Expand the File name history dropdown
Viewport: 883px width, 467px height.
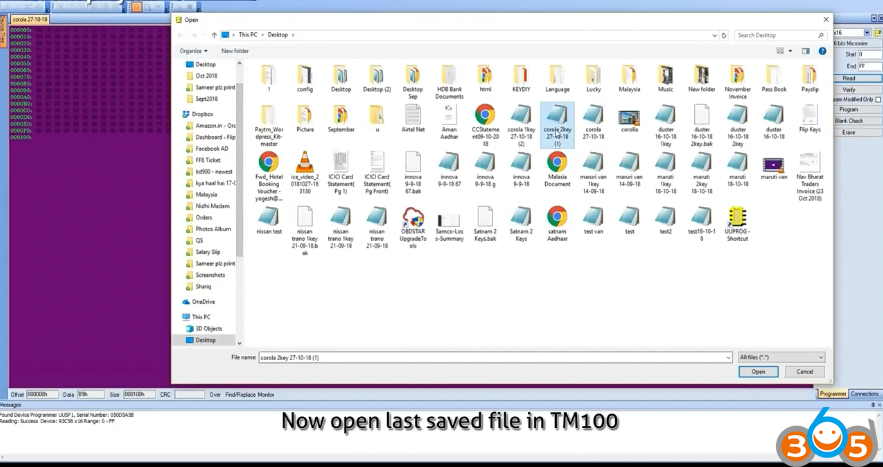coord(729,357)
